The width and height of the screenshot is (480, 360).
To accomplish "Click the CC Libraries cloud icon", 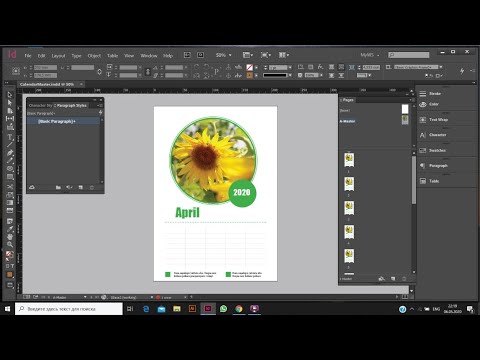I will coord(32,188).
